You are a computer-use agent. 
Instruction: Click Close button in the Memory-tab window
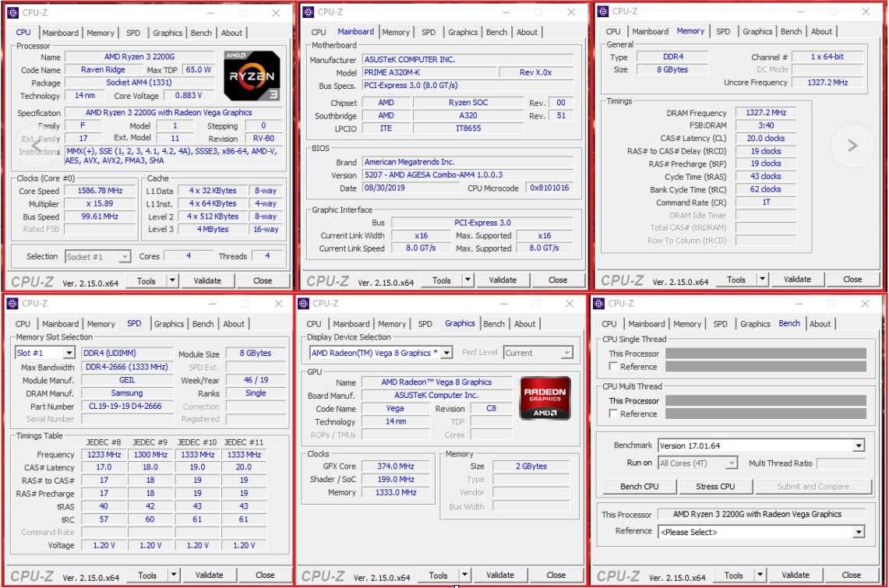pyautogui.click(x=852, y=280)
